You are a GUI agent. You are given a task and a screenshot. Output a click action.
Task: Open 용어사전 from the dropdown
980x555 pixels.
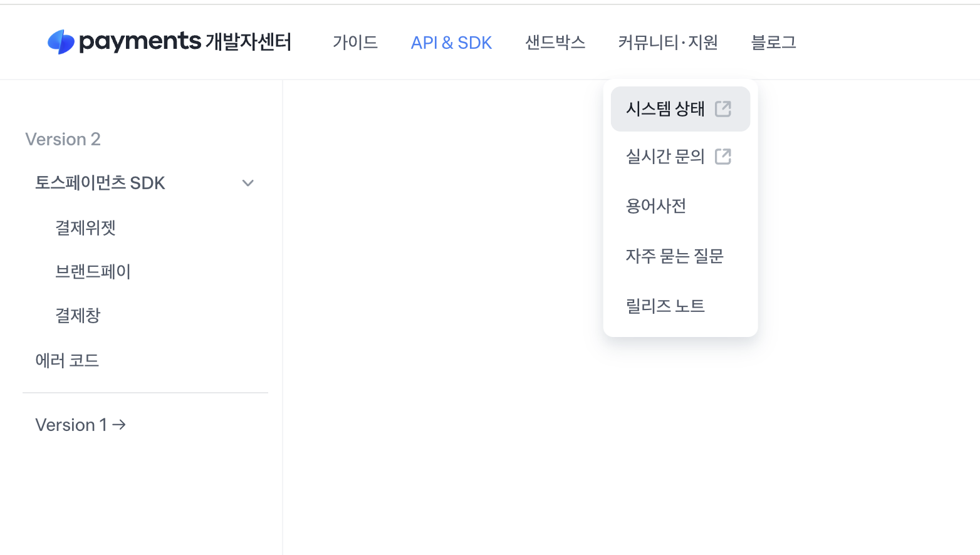point(656,206)
